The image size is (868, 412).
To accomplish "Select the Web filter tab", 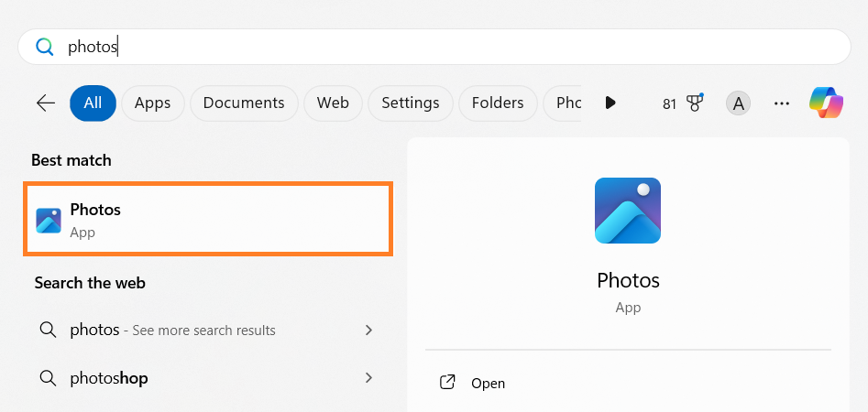I will coord(333,103).
